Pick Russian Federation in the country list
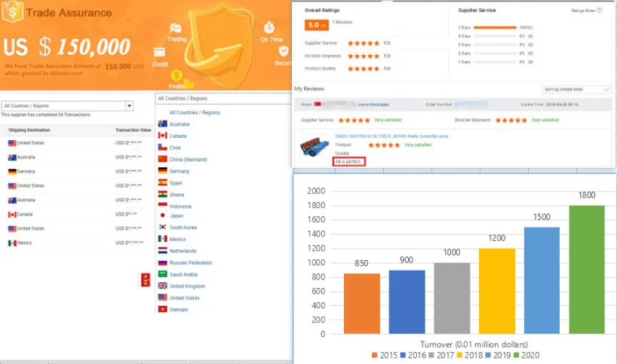This screenshot has height=364, width=617. [x=191, y=262]
